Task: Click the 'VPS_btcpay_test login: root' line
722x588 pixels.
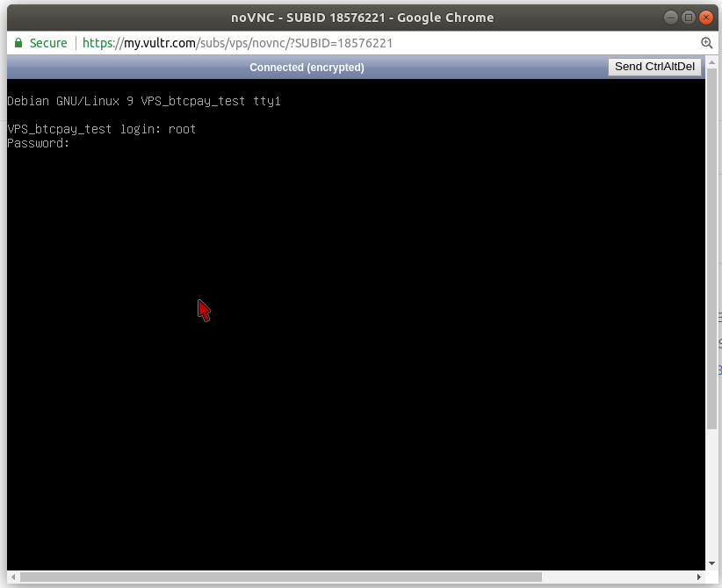Action: [x=102, y=129]
